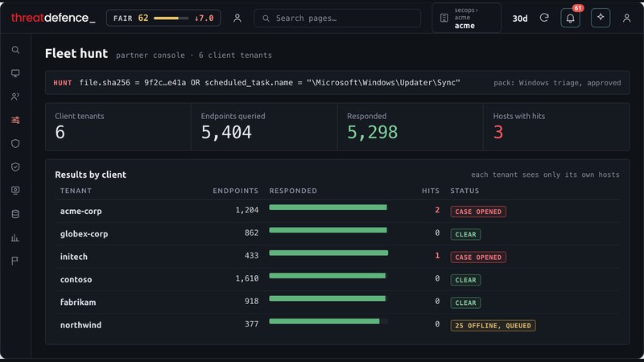
Task: Click hits count 2 for acme-corp
Action: 437,210
